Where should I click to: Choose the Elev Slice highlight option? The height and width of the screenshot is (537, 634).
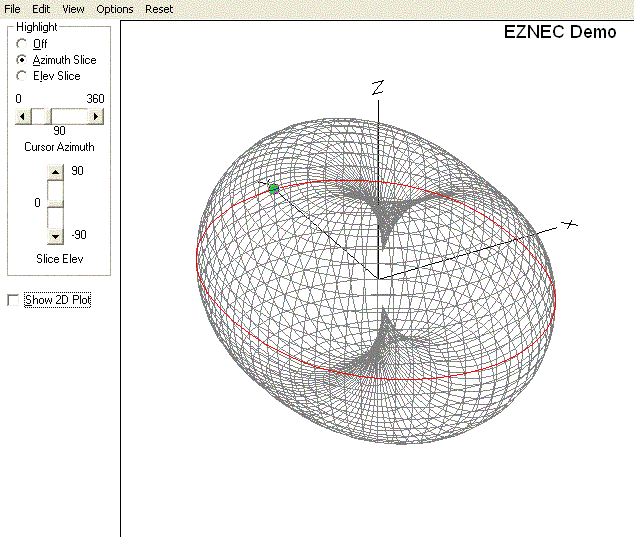pos(22,76)
